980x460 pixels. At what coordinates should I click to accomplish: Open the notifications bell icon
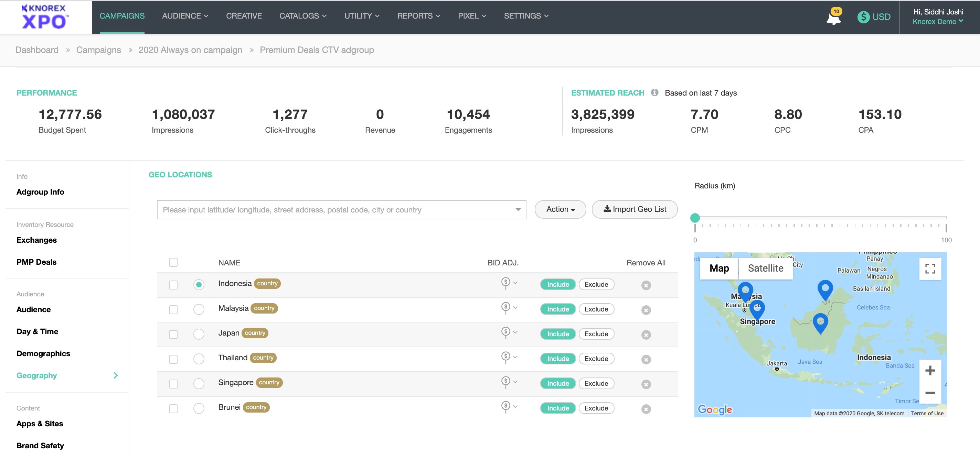[x=833, y=18]
